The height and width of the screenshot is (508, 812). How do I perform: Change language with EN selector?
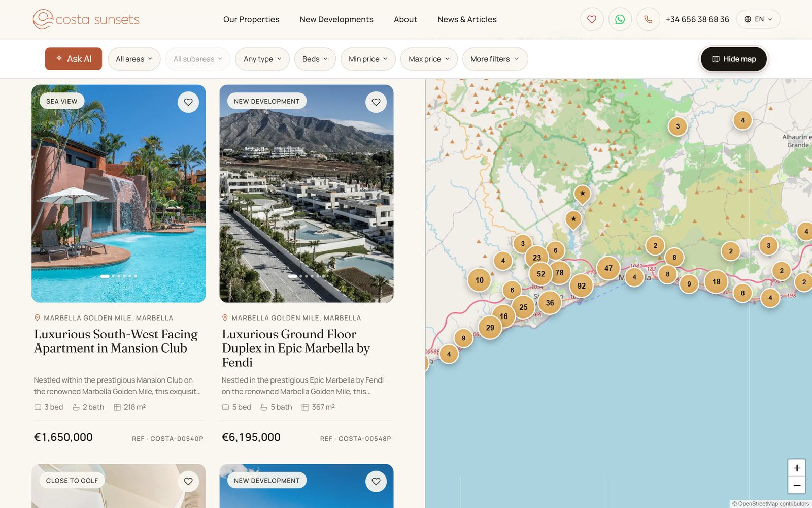click(x=758, y=19)
